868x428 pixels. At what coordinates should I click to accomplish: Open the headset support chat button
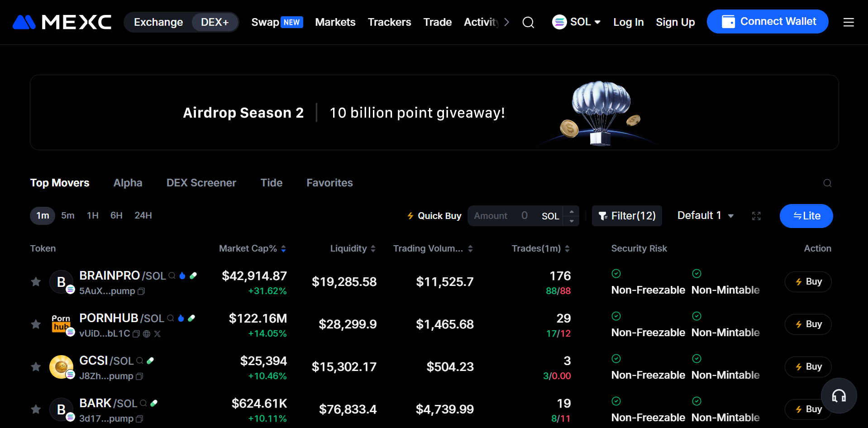click(839, 396)
